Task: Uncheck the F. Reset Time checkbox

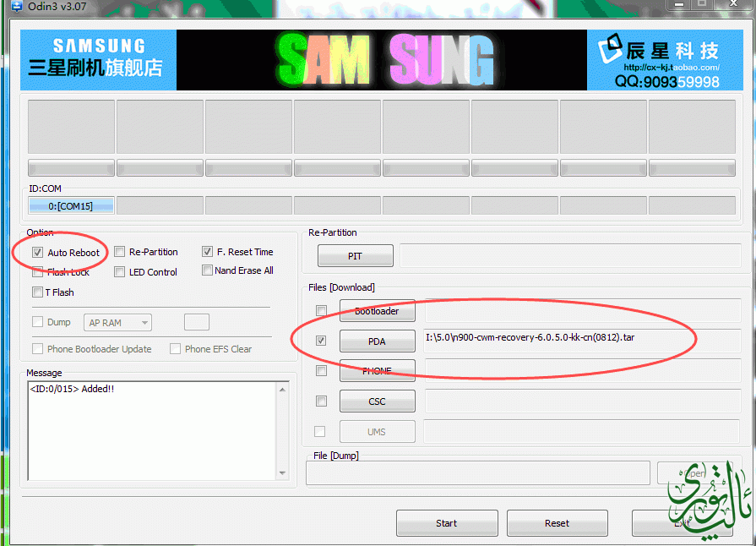Action: click(207, 251)
